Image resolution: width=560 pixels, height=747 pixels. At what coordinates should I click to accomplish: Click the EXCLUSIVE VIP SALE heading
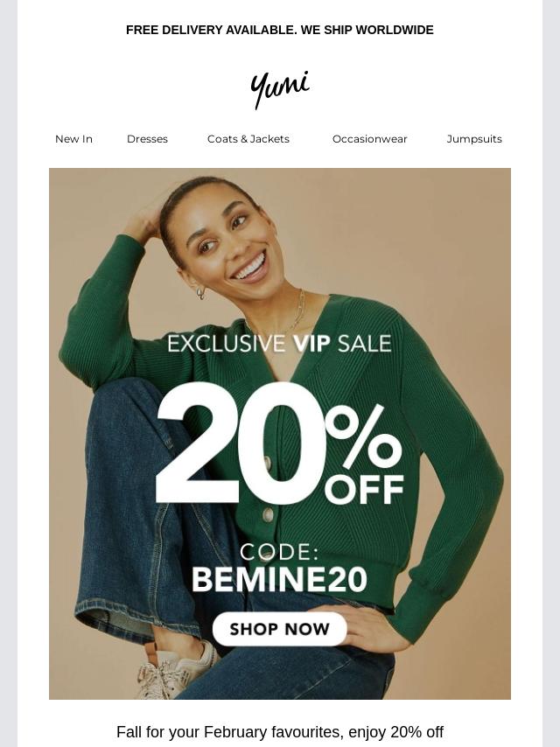click(280, 344)
